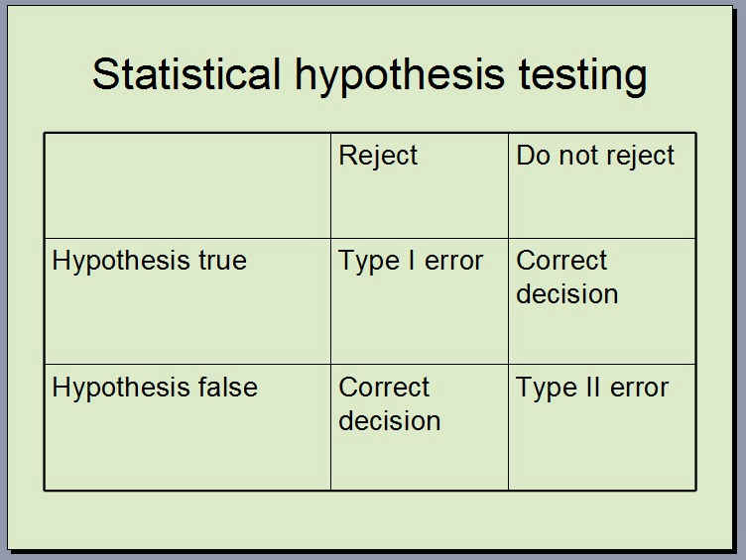
Task: Click the word 'testing' in the title
Action: pyautogui.click(x=582, y=76)
